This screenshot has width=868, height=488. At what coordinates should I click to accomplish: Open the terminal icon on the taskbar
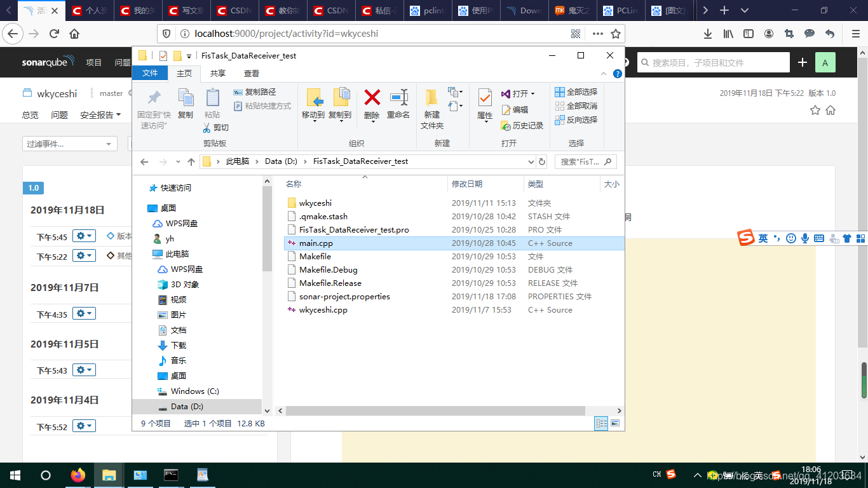coord(171,475)
